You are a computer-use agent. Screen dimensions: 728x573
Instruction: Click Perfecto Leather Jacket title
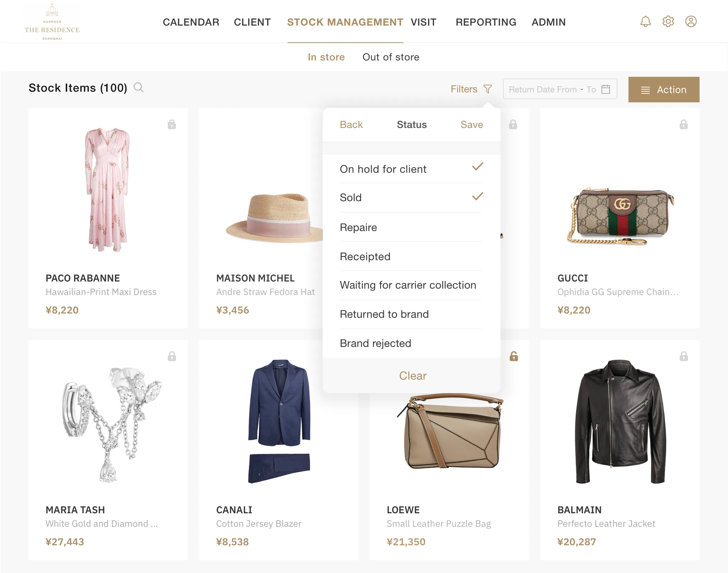[606, 524]
